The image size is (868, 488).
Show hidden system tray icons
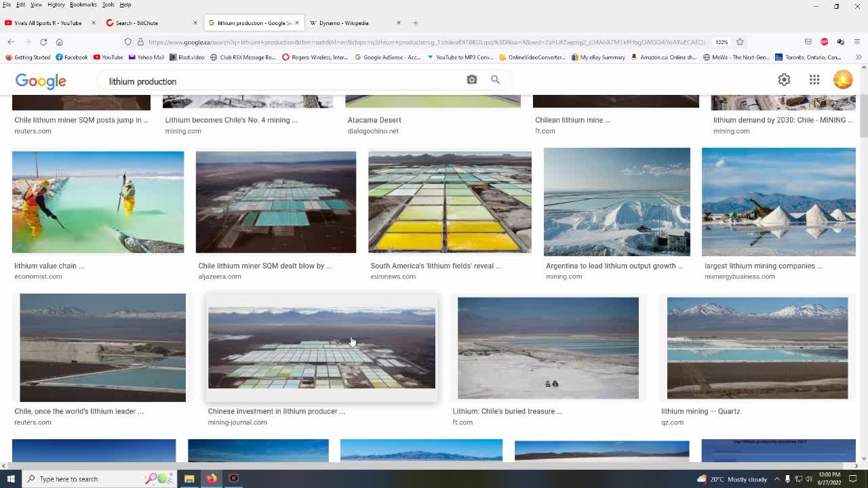tap(777, 479)
